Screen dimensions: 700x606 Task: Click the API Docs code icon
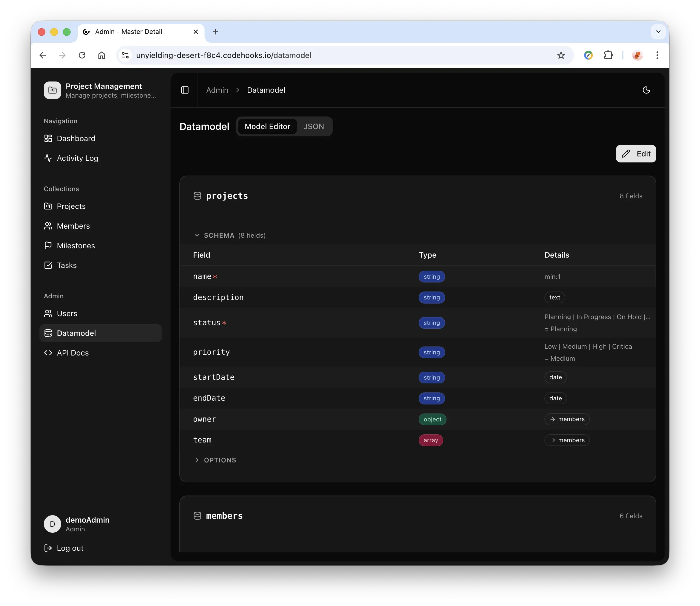[48, 353]
